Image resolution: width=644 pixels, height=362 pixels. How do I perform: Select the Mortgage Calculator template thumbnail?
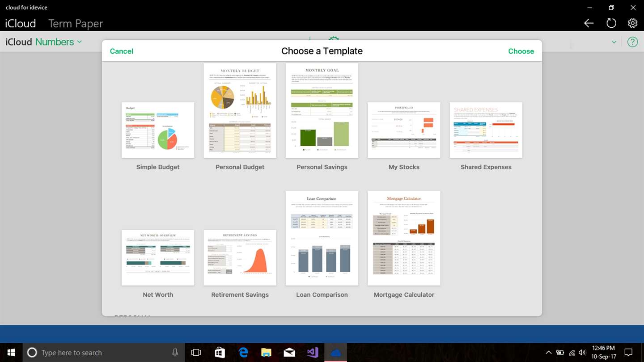point(404,238)
